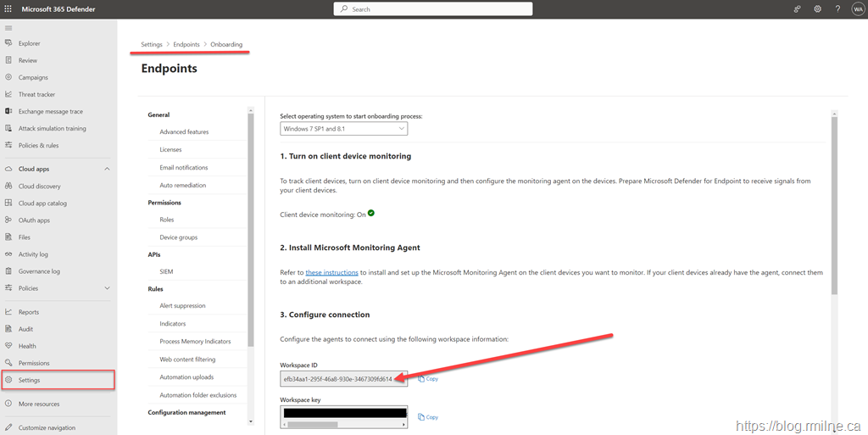Screen dimensions: 868x435
Task: Click the settings gear icon in header
Action: (x=817, y=8)
